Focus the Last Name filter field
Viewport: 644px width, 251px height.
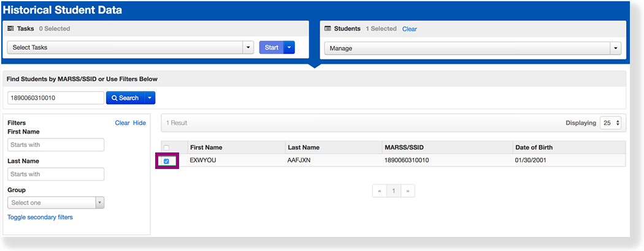click(x=56, y=174)
